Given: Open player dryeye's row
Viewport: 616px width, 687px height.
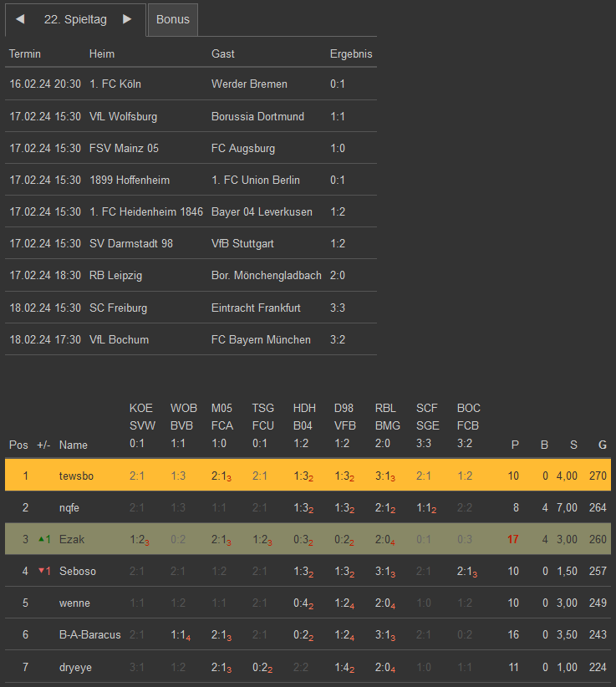Looking at the screenshot, I should 75,666.
